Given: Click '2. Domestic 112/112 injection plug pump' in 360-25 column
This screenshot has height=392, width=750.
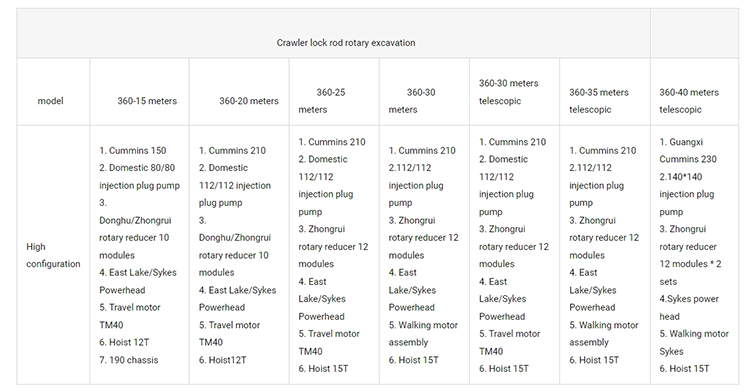Looking at the screenshot, I should [x=326, y=185].
